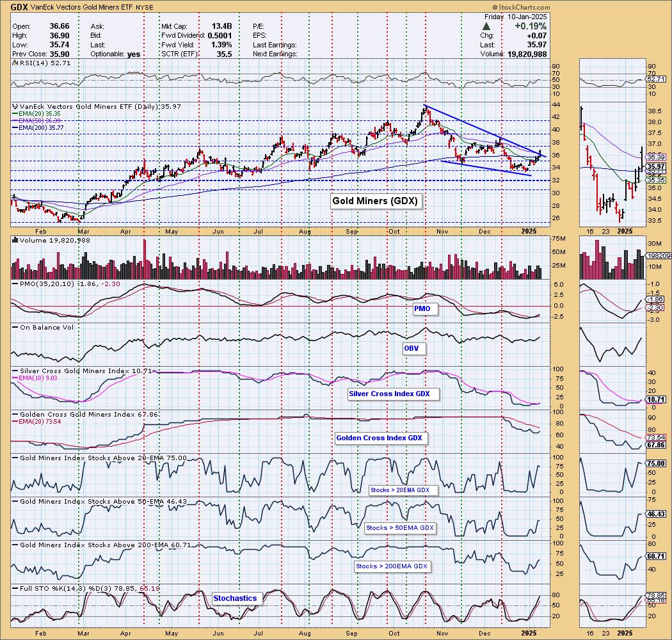
Task: Click the Mkt Cap 13.4B value
Action: (x=221, y=26)
